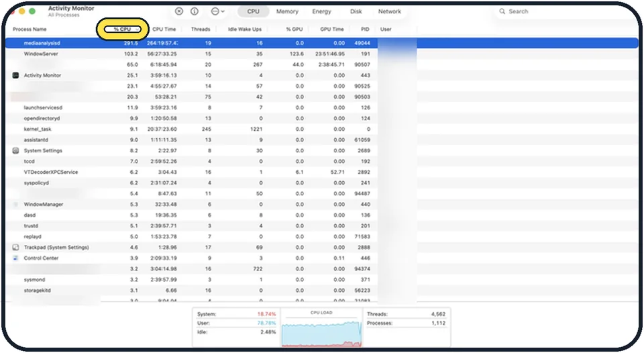The width and height of the screenshot is (644, 353).
Task: Click the stop process X icon
Action: tap(179, 11)
